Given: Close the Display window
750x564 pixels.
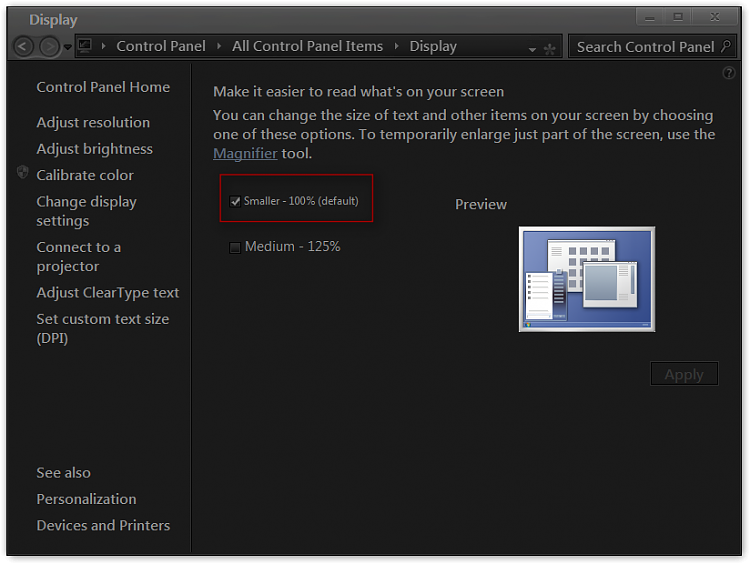Looking at the screenshot, I should click(715, 17).
